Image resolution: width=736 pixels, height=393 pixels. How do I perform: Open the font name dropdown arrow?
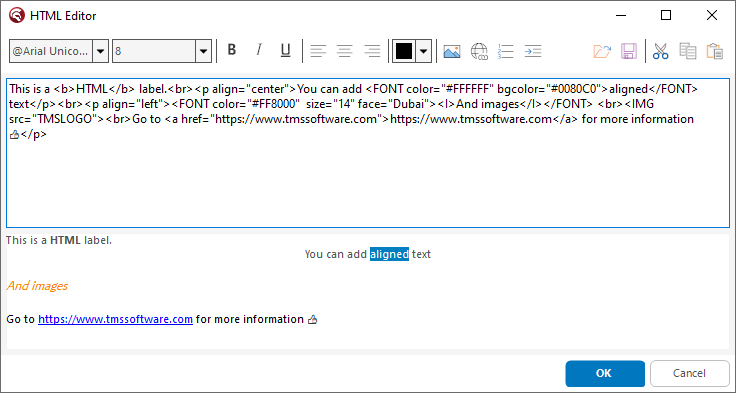(x=100, y=51)
